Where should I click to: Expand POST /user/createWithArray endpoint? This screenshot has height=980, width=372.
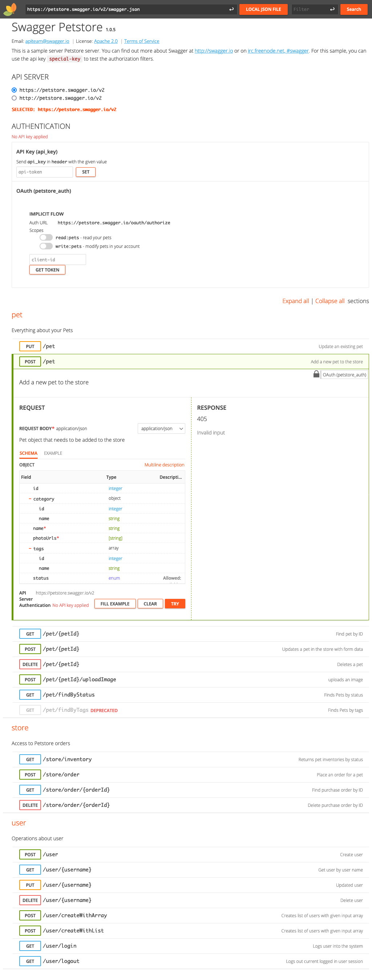(x=190, y=915)
